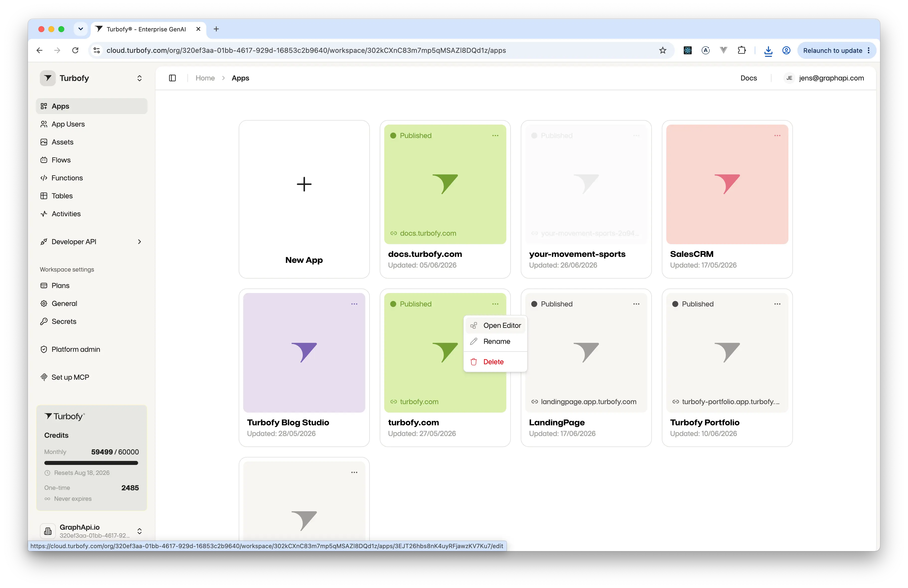Viewport: 908px width, 588px height.
Task: Open Set up MCP
Action: click(x=91, y=377)
